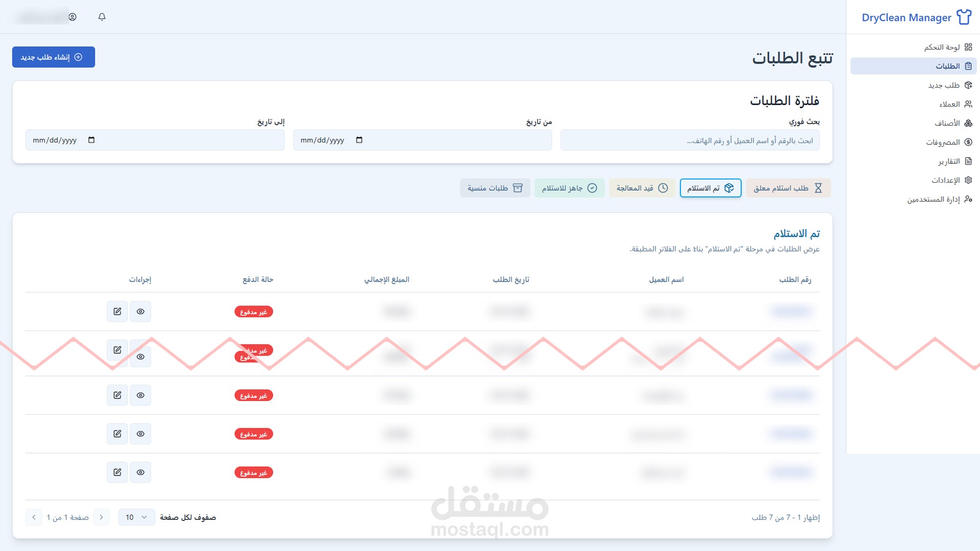Click the بحث فوري search input field
This screenshot has height=551, width=980.
click(x=690, y=140)
